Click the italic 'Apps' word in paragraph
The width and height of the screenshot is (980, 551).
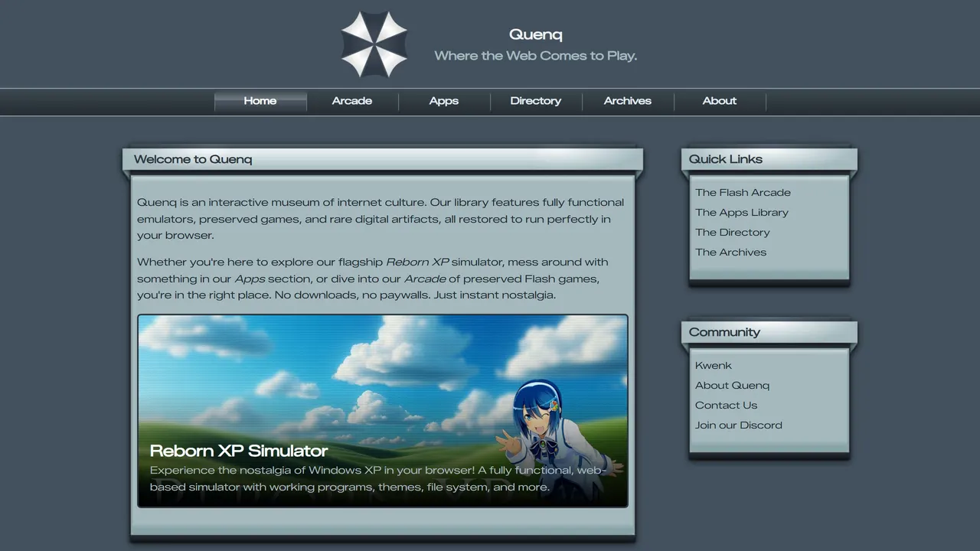click(250, 279)
